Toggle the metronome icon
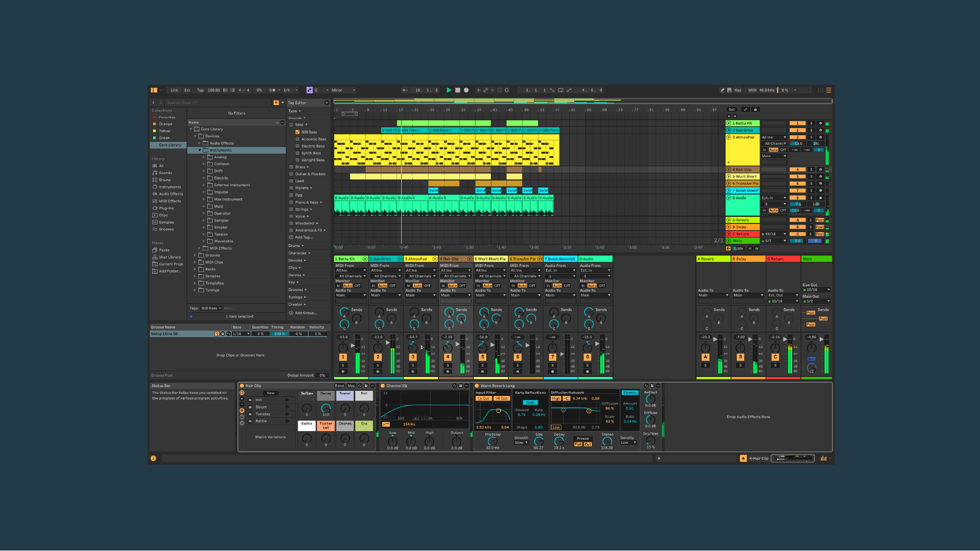This screenshot has width=980, height=551. click(272, 90)
